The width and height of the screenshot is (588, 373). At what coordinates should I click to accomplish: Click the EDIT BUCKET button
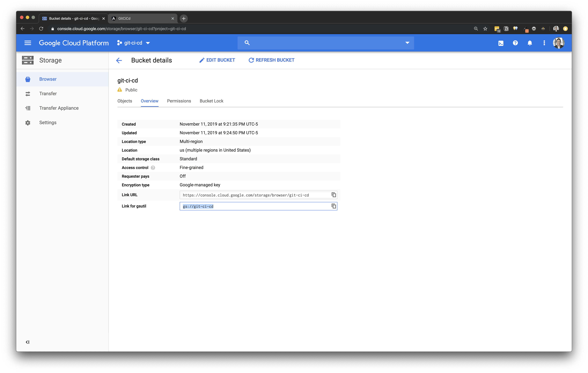tap(217, 60)
